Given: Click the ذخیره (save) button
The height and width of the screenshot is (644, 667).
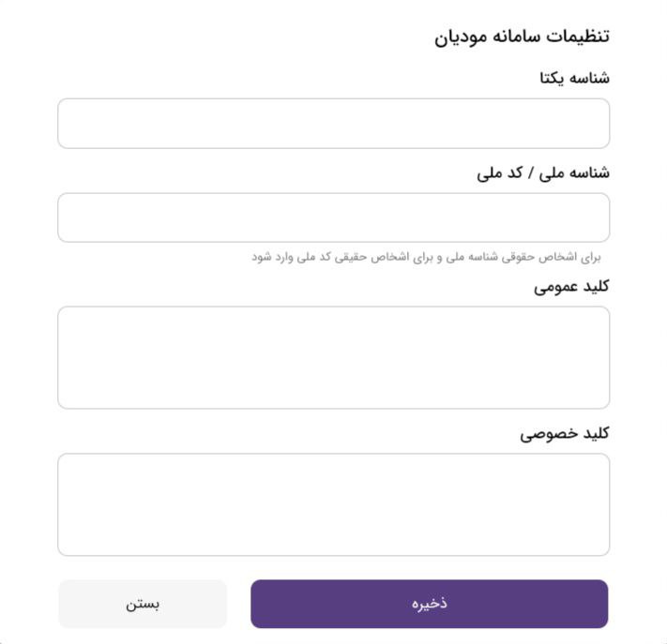Looking at the screenshot, I should (x=430, y=604).
